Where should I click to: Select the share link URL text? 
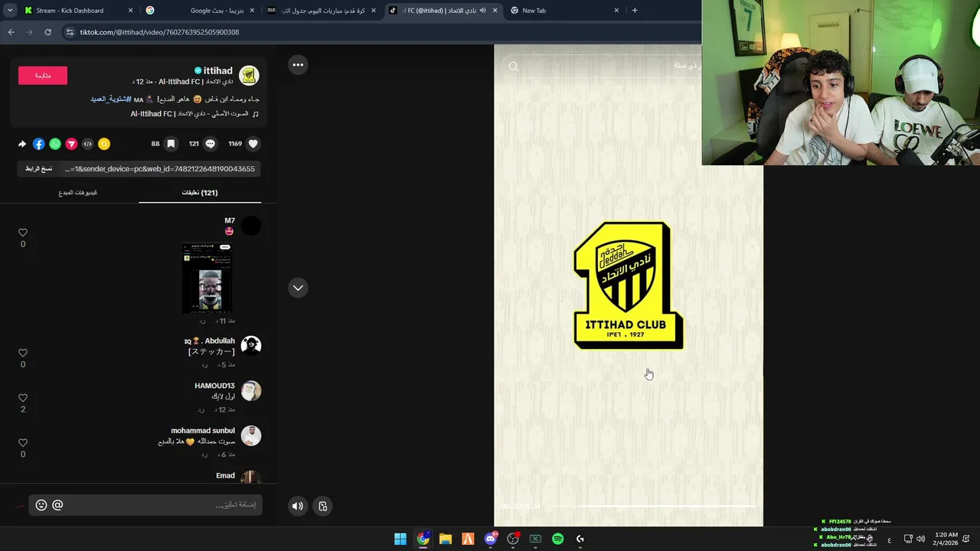(160, 168)
